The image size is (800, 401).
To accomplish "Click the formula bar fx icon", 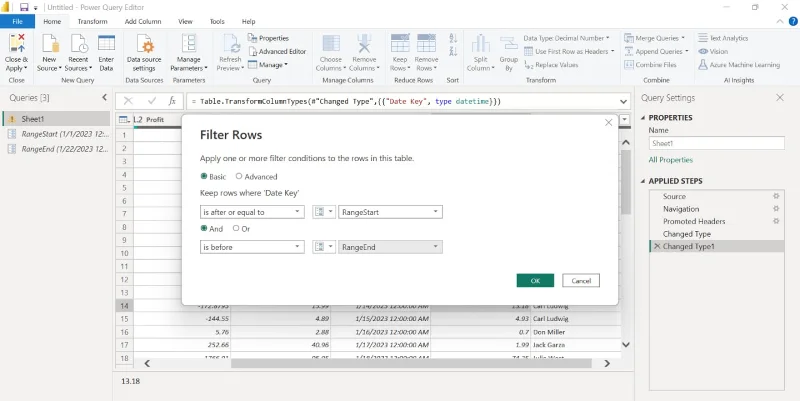I will 172,102.
